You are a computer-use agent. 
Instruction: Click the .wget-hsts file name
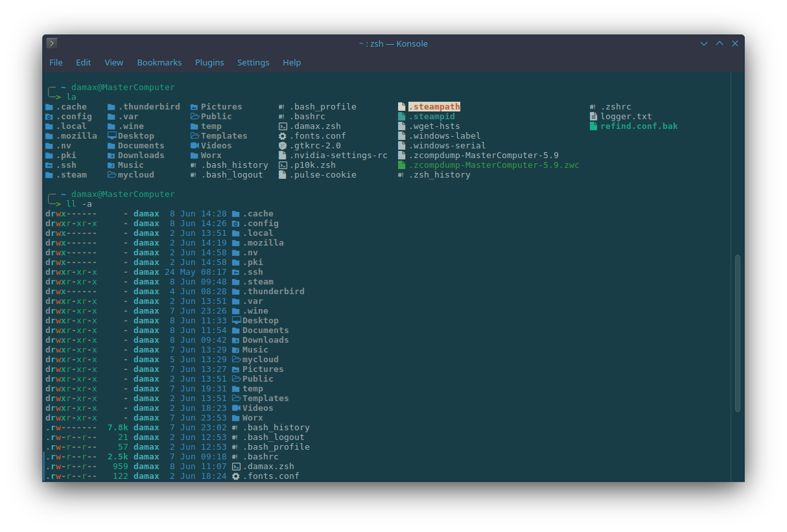pos(434,126)
